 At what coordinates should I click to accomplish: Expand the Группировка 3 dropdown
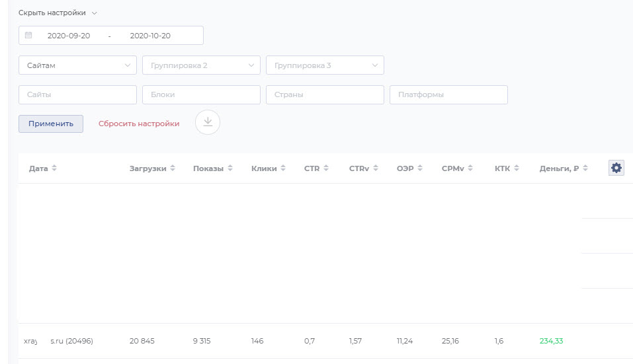point(325,65)
